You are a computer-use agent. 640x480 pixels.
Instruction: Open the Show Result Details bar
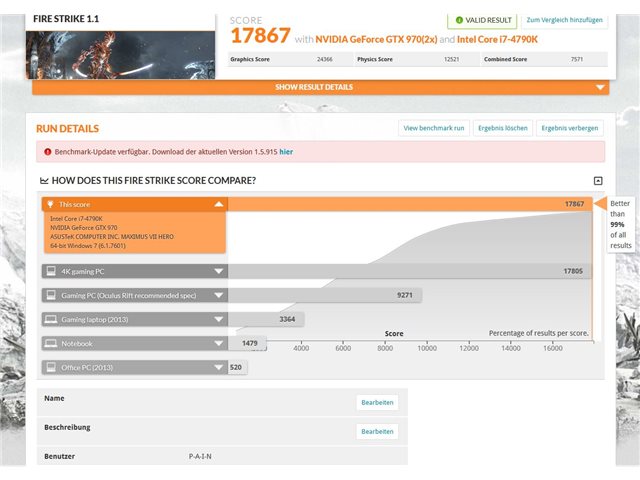320,87
